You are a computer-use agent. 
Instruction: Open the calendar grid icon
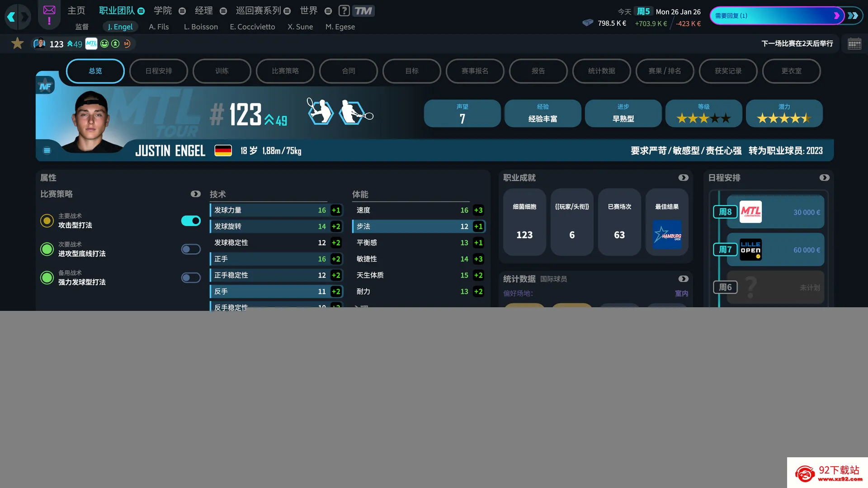point(854,44)
